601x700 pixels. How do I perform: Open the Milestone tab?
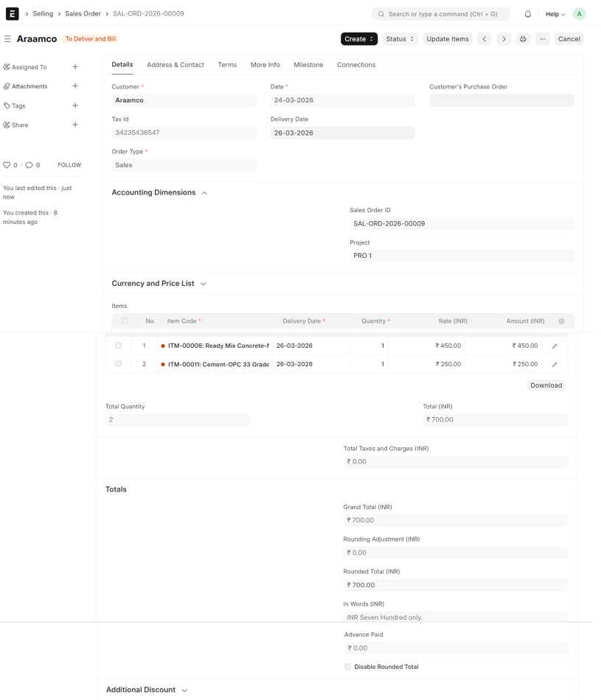click(x=308, y=65)
